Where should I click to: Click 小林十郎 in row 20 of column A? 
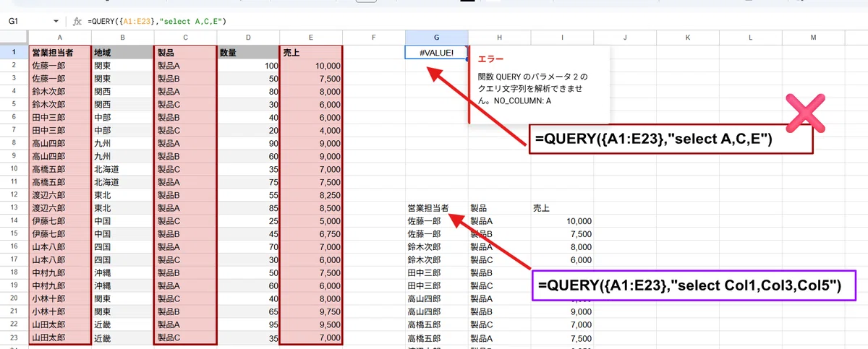pyautogui.click(x=60, y=298)
